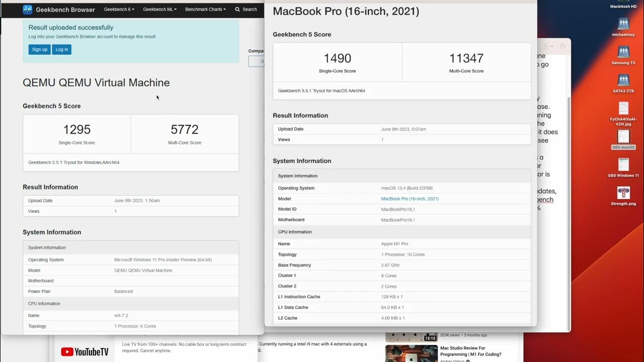Screen dimensions: 644x362
Task: Click the '8 Cores' Cluster 1 value
Action: coord(389,276)
